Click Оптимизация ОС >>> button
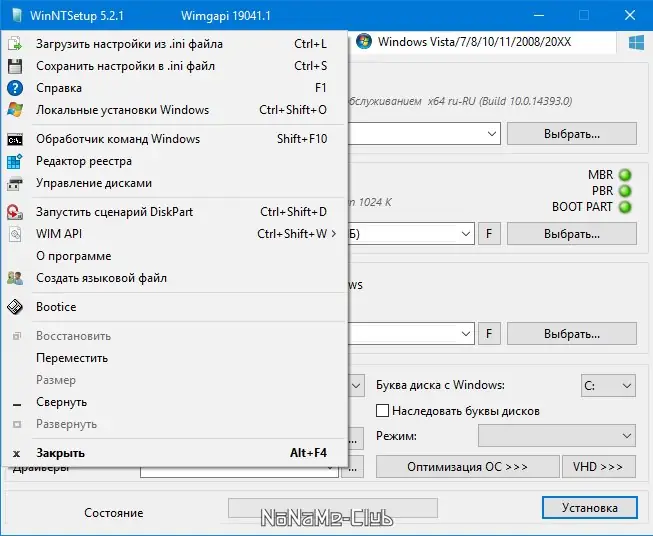Image resolution: width=653 pixels, height=536 pixels. (468, 466)
